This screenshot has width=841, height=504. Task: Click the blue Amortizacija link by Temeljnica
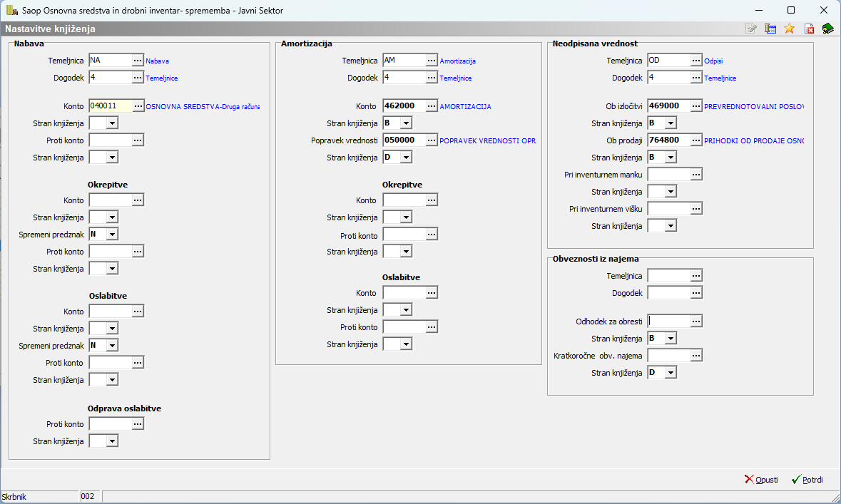(x=457, y=61)
